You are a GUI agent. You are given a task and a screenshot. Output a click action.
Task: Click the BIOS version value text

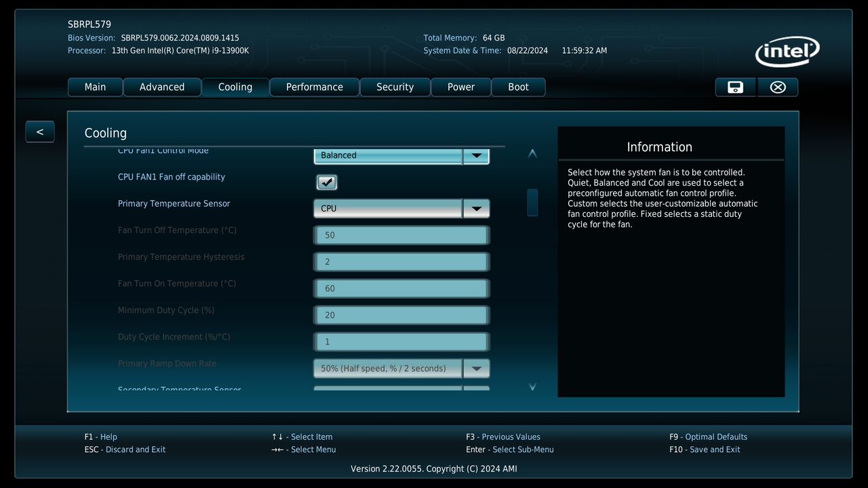[x=180, y=39]
